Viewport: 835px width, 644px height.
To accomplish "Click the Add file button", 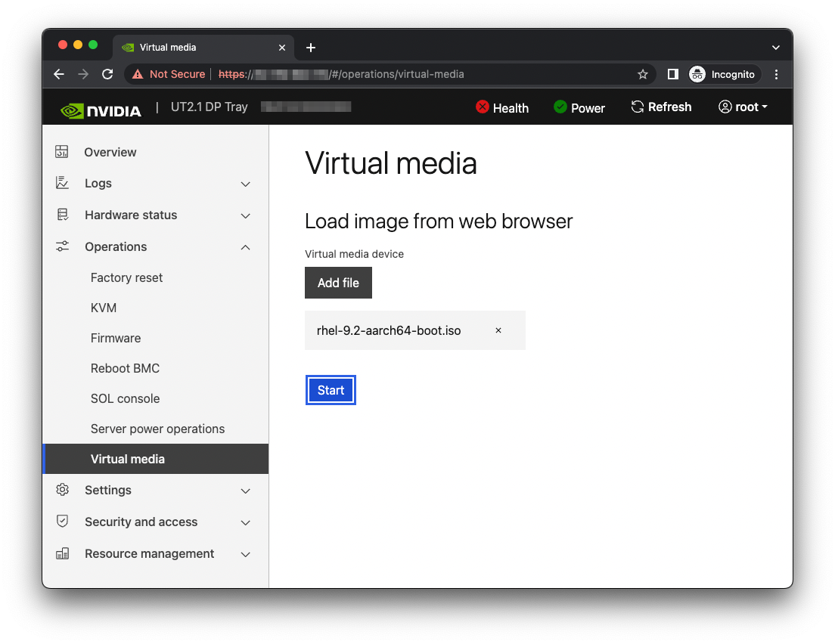I will (338, 283).
